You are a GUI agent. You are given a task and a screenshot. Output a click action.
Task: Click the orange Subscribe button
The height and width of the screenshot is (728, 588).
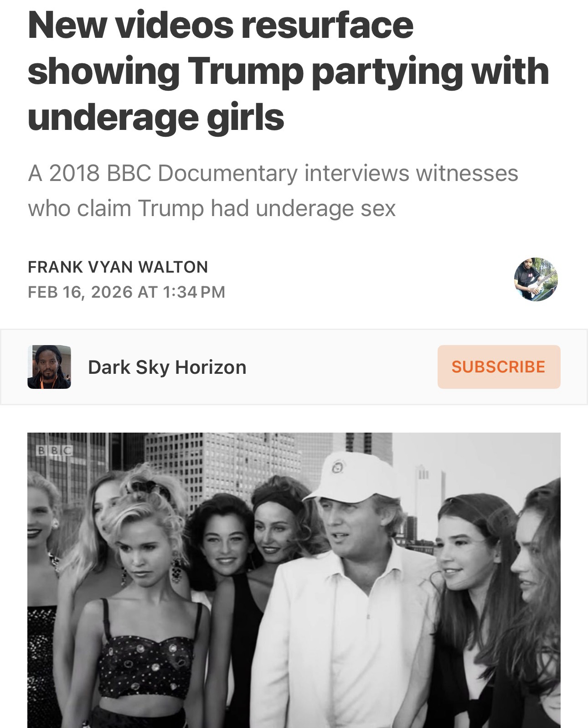(499, 367)
